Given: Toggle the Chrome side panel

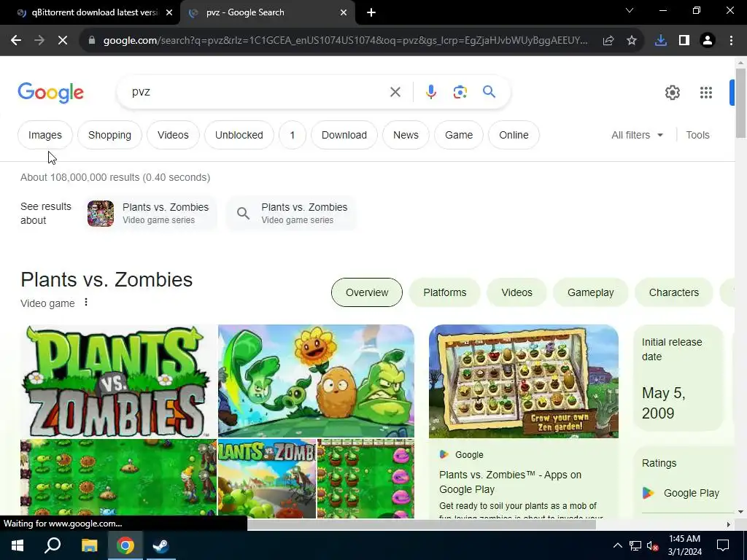Looking at the screenshot, I should pyautogui.click(x=684, y=41).
